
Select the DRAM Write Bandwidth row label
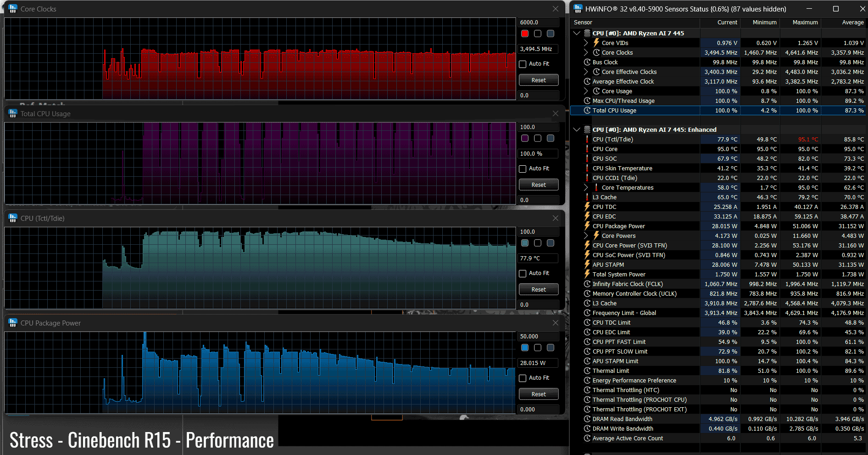pos(623,428)
